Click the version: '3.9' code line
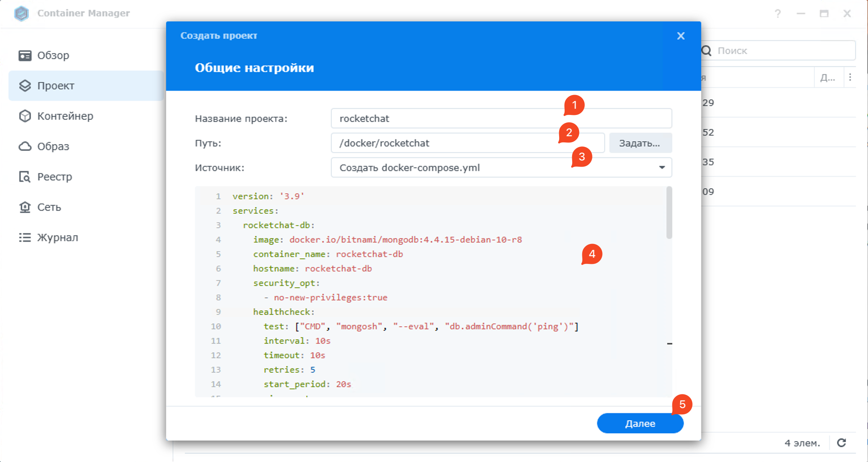 click(x=268, y=196)
